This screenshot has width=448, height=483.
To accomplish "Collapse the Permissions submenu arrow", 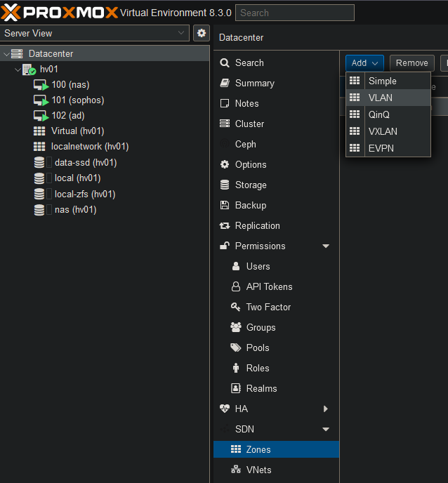I will (x=326, y=246).
